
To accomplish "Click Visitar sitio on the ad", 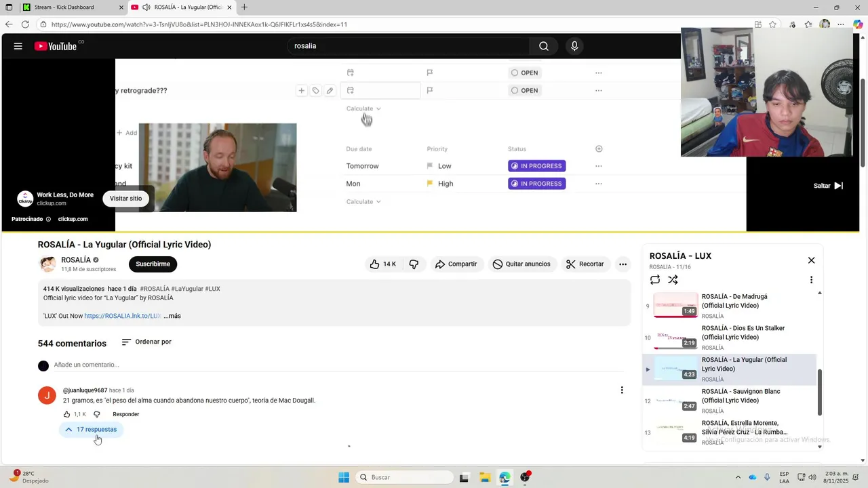I will click(125, 199).
